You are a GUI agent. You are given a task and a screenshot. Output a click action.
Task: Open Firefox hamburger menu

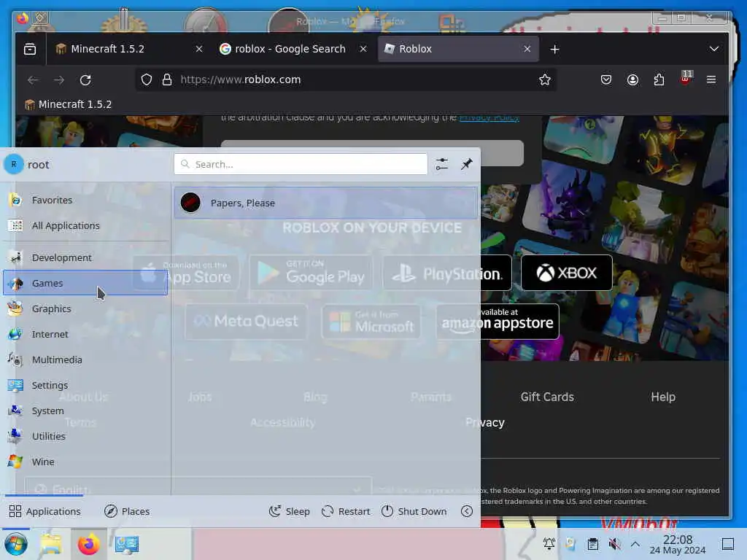tap(711, 79)
